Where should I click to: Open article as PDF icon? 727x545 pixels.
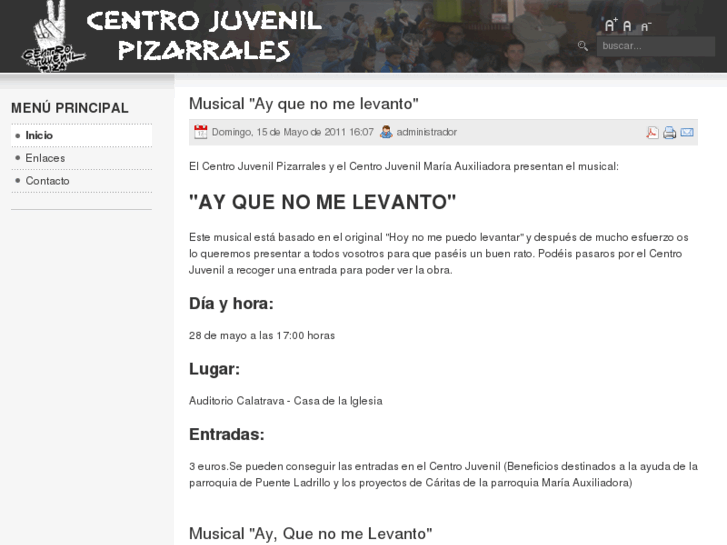(x=652, y=132)
